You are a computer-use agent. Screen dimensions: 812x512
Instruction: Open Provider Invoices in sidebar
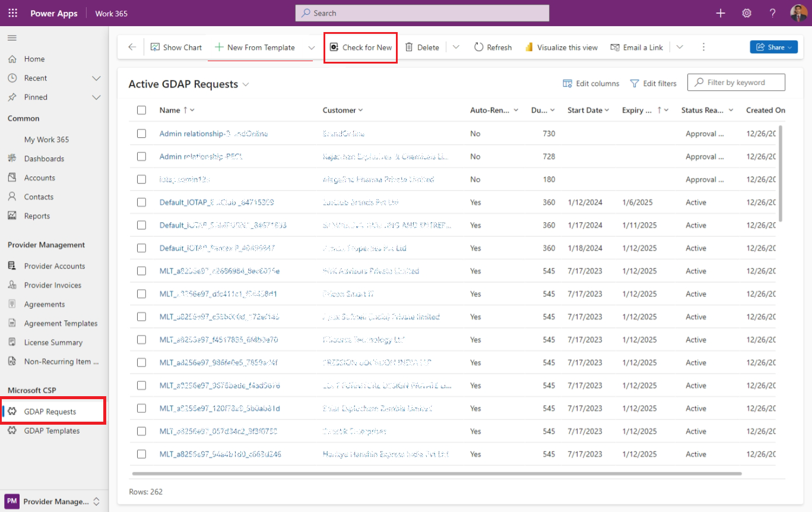54,285
